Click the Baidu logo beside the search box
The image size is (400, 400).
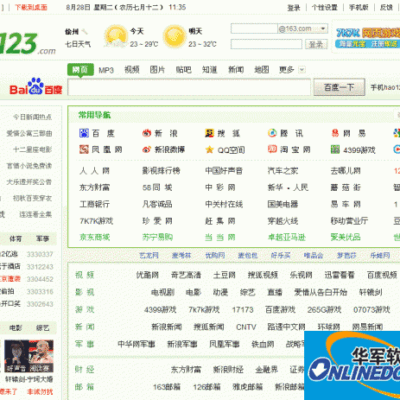pos(36,86)
